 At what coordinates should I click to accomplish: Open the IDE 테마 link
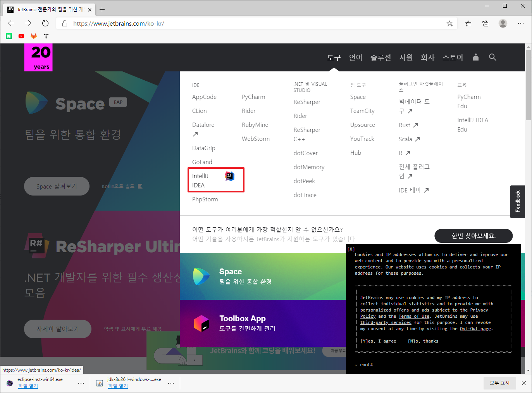click(x=414, y=190)
